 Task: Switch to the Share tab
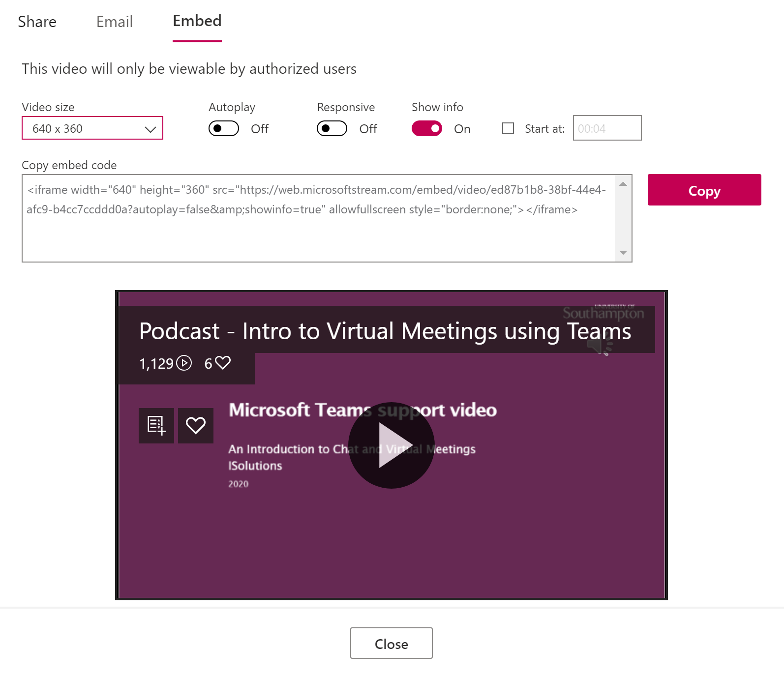pyautogui.click(x=37, y=22)
